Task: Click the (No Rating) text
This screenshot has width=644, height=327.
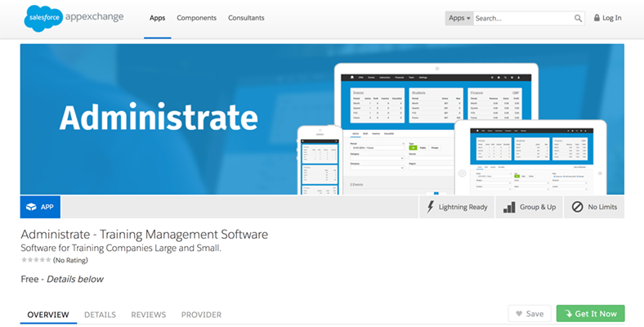Action: tap(70, 260)
